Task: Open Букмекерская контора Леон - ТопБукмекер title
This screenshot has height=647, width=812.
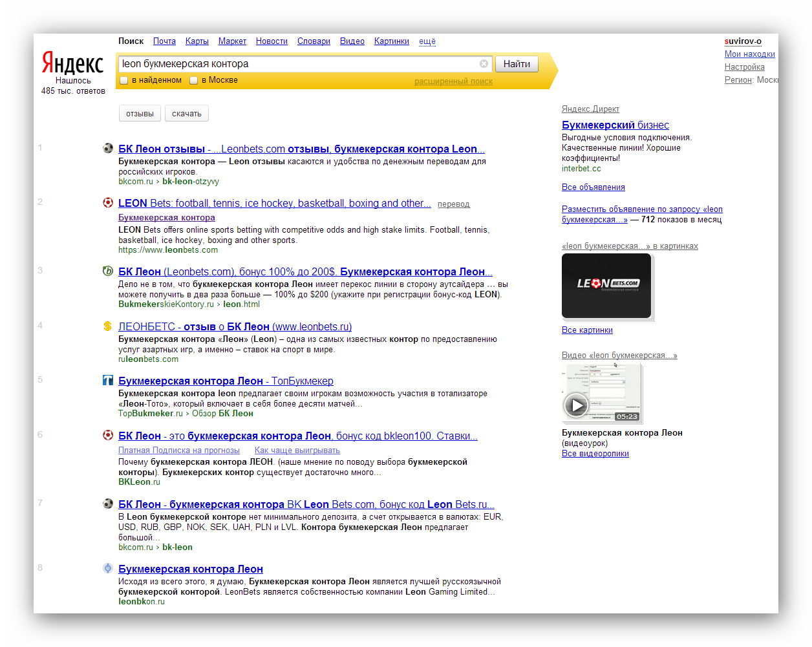Action: pyautogui.click(x=226, y=381)
